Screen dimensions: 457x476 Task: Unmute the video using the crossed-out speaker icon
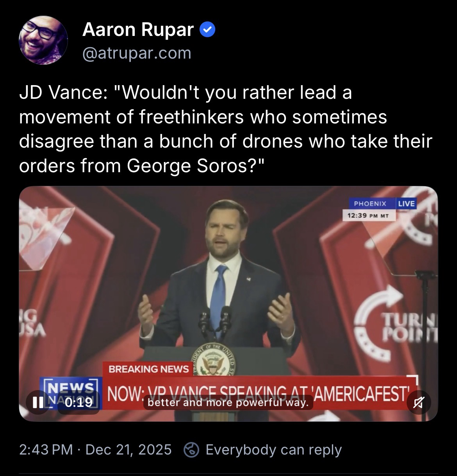pos(419,403)
